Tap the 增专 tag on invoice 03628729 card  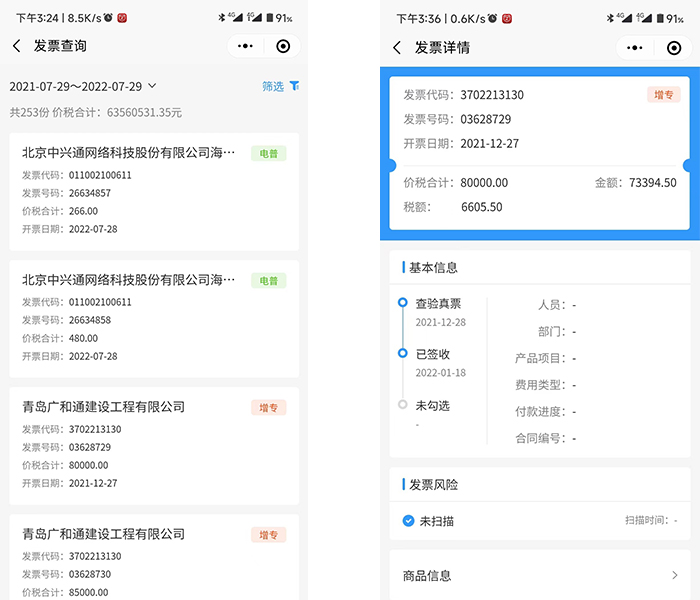pyautogui.click(x=268, y=408)
